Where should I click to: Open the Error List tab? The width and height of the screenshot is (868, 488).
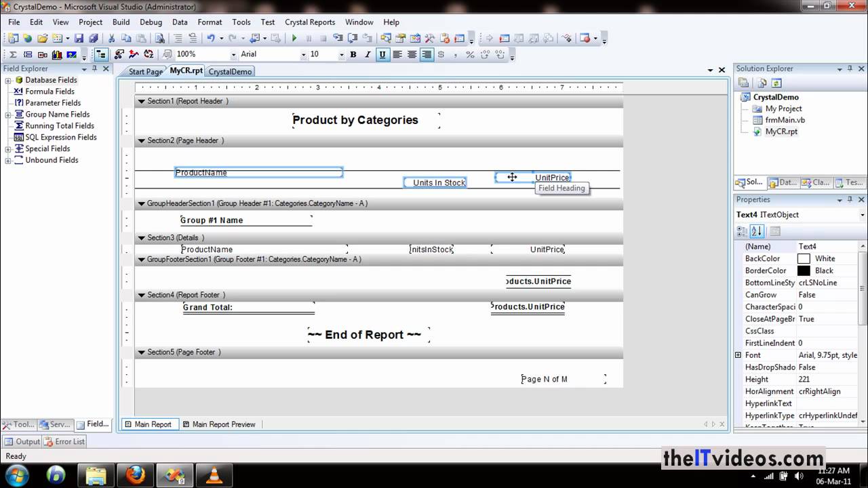point(64,441)
